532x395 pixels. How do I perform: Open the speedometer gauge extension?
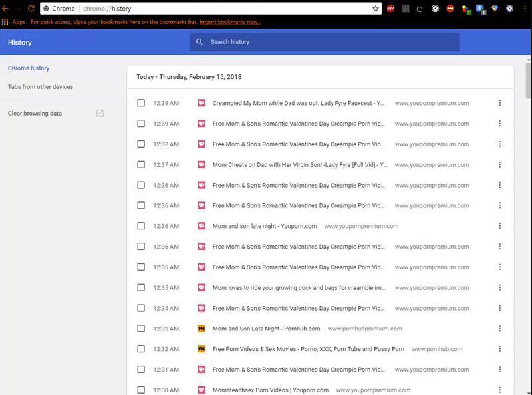point(435,9)
